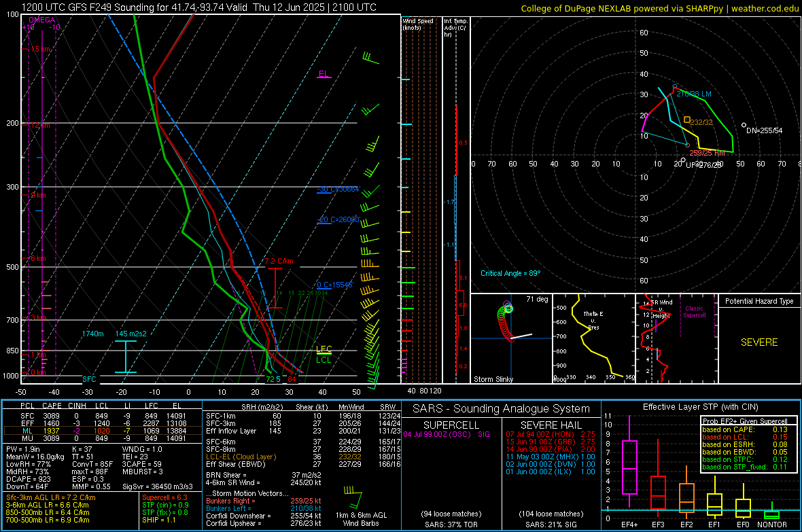The width and height of the screenshot is (802, 532).
Task: Click the 210/38 LM hodograph label
Action: [693, 94]
